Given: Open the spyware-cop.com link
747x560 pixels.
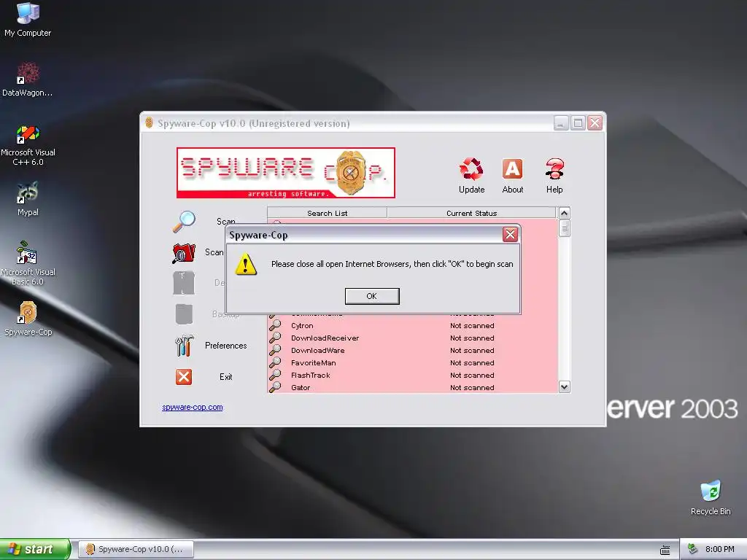Looking at the screenshot, I should tap(193, 407).
